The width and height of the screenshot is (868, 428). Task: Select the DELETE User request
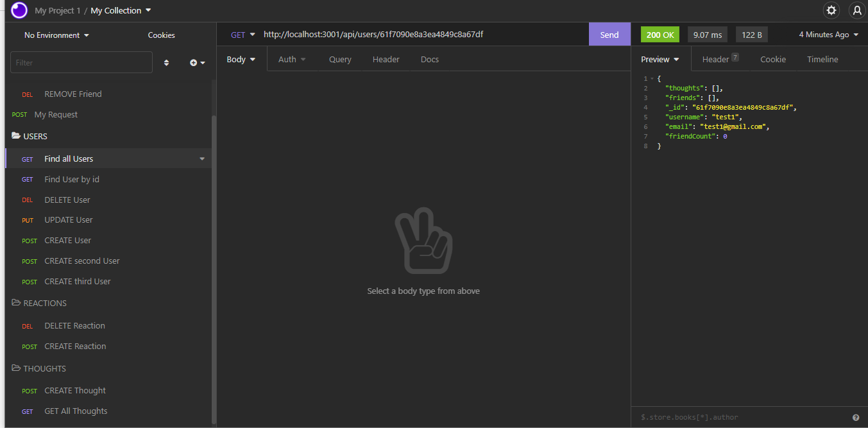click(x=108, y=200)
